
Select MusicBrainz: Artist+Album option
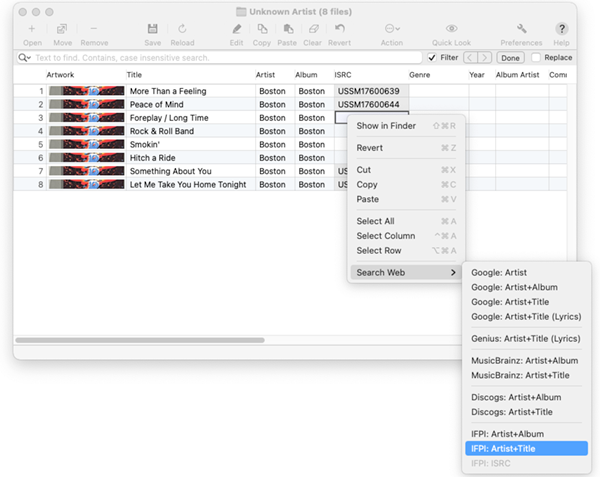tap(526, 360)
